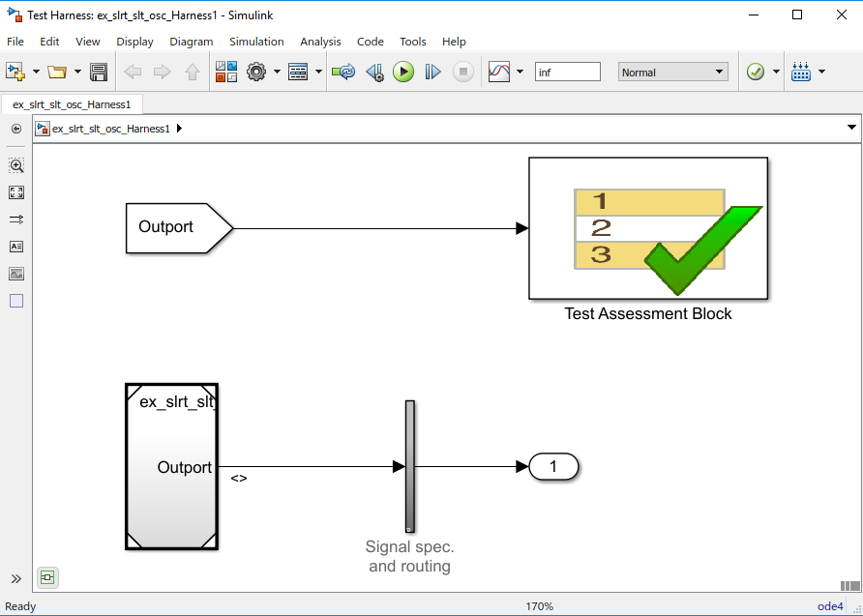Click the Step Forward button
This screenshot has height=616, width=863.
click(433, 73)
